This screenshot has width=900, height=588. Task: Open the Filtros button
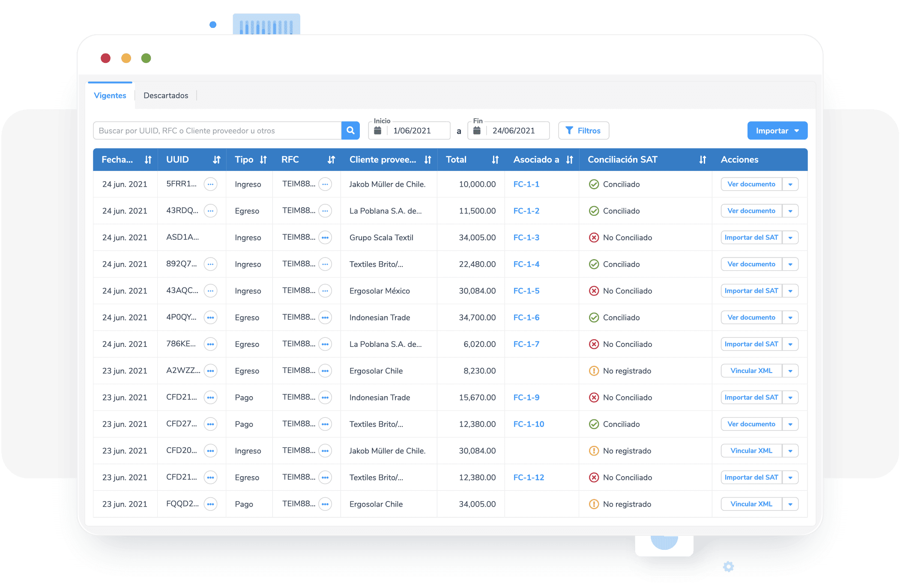(x=583, y=131)
